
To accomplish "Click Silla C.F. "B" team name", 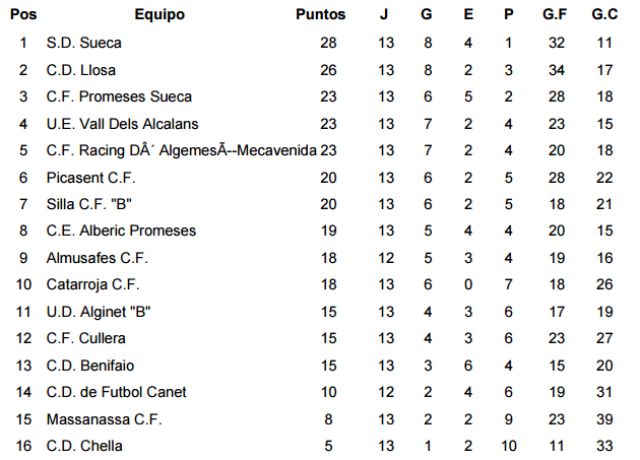I will point(90,204).
